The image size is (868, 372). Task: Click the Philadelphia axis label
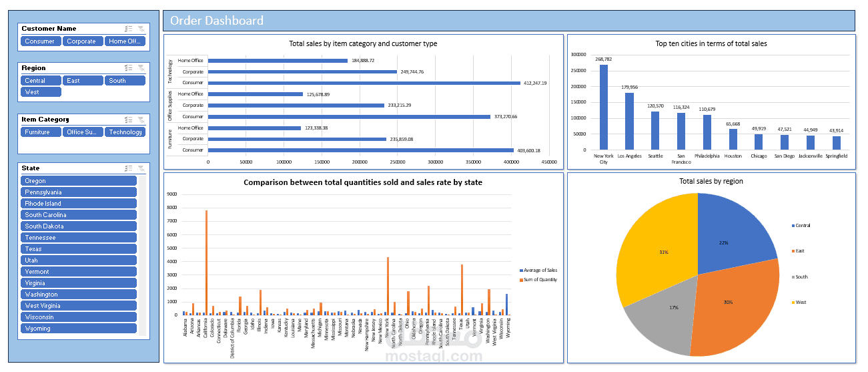pos(707,156)
